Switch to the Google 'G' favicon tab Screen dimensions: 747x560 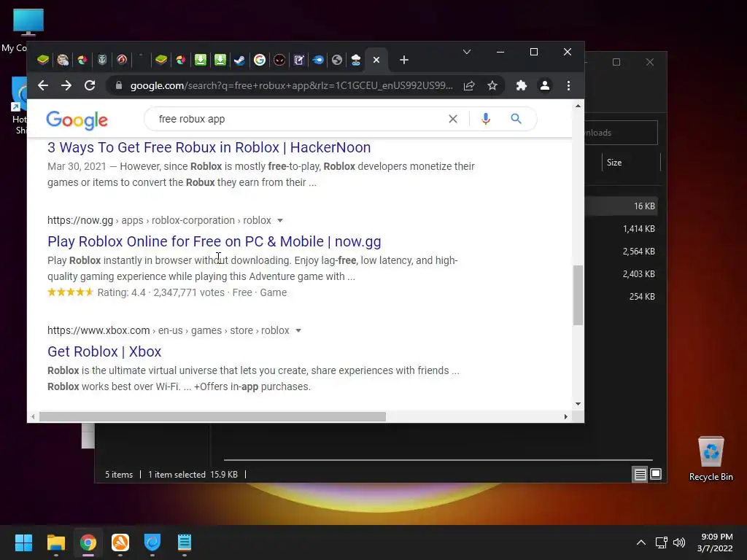click(x=260, y=60)
